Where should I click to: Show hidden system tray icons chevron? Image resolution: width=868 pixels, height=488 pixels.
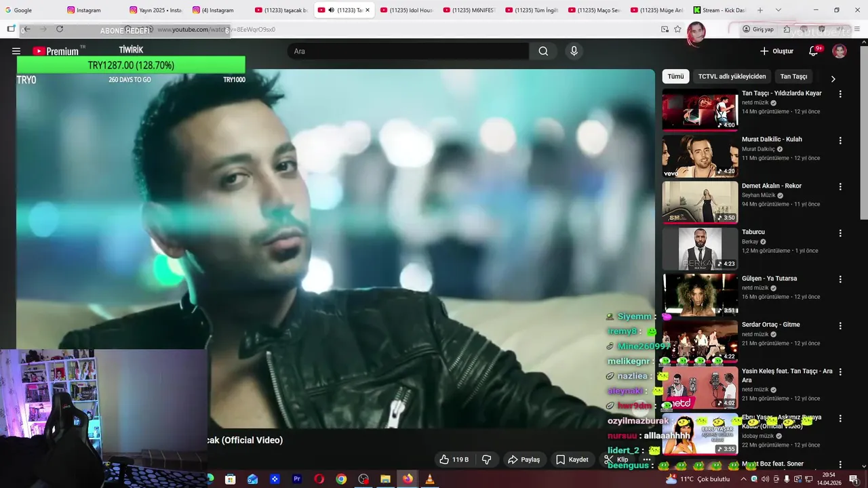coord(743,479)
